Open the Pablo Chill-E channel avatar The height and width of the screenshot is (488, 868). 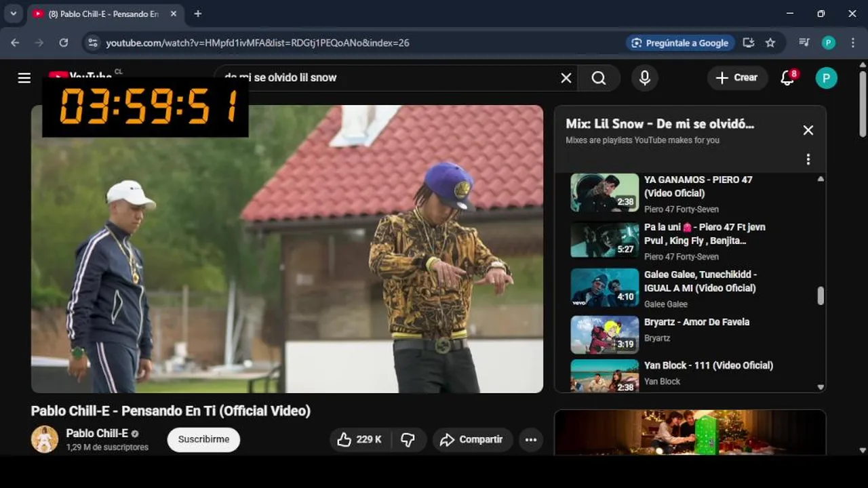[45, 439]
